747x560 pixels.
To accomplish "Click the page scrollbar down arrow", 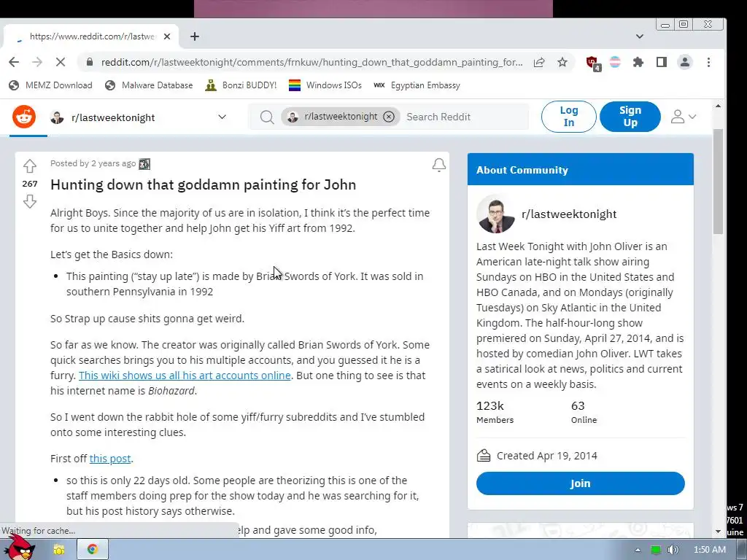I will (718, 532).
